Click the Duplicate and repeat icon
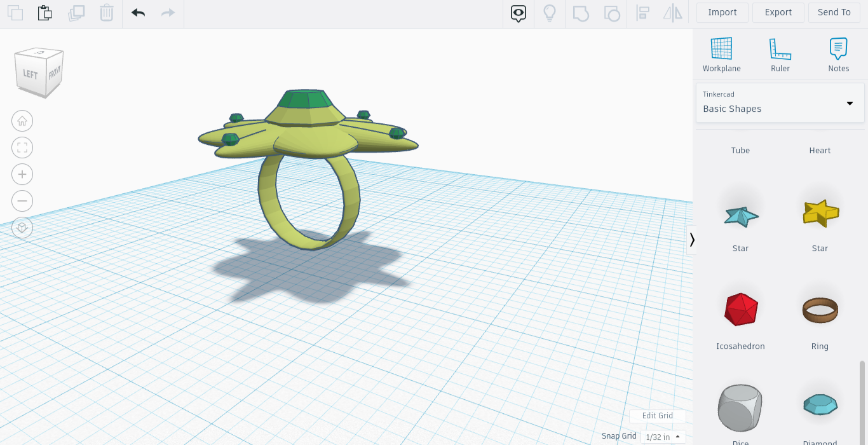Screen dimensions: 868x445 tap(76, 13)
